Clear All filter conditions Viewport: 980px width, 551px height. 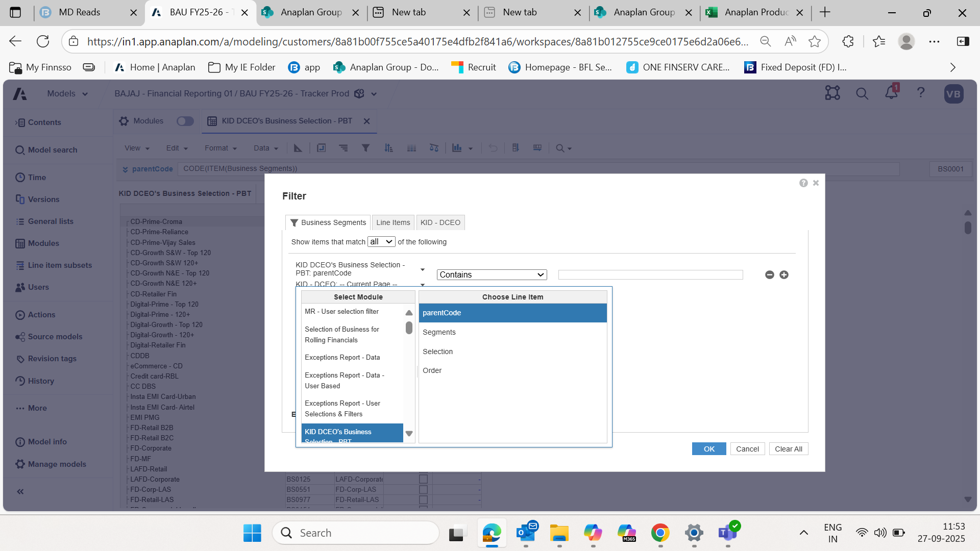point(789,449)
